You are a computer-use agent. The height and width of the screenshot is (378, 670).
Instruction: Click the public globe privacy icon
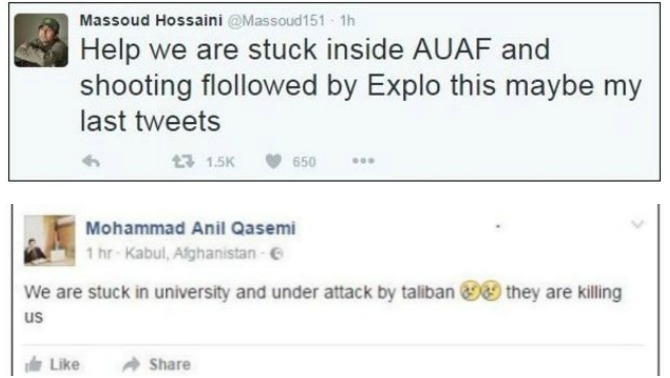click(277, 254)
